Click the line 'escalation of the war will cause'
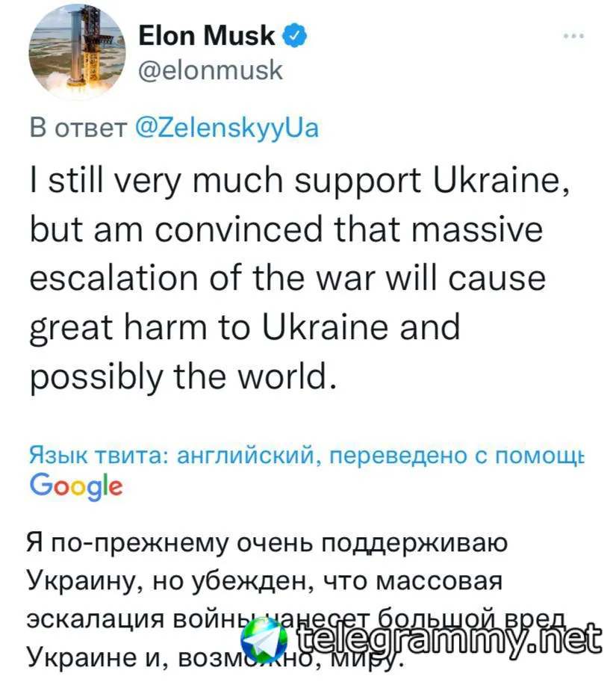Viewport: 616px width, 685px height. pos(287,279)
